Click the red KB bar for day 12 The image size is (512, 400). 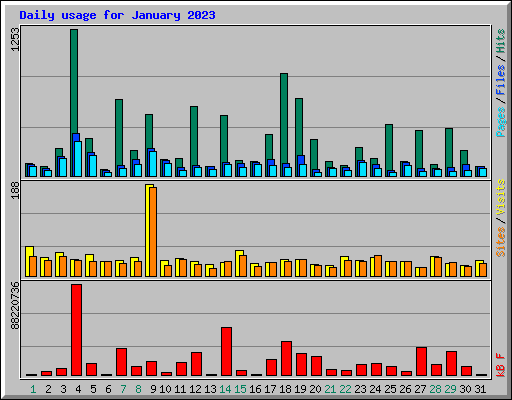coord(196,364)
